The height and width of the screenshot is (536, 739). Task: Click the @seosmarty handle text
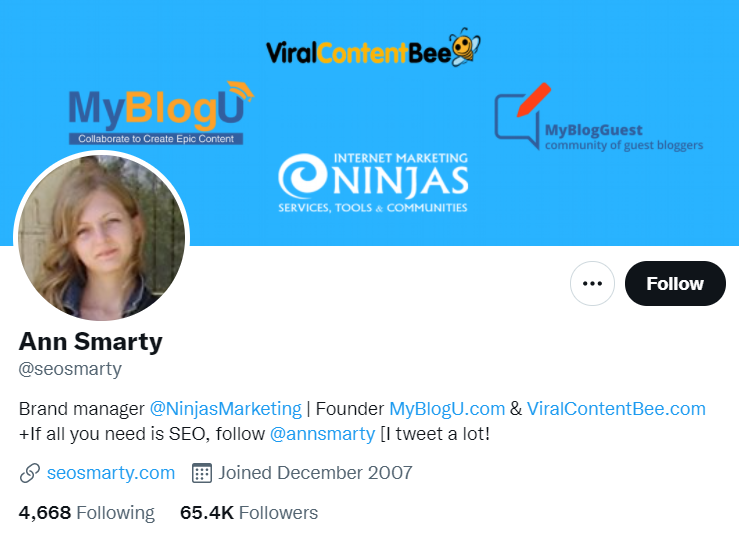coord(70,369)
